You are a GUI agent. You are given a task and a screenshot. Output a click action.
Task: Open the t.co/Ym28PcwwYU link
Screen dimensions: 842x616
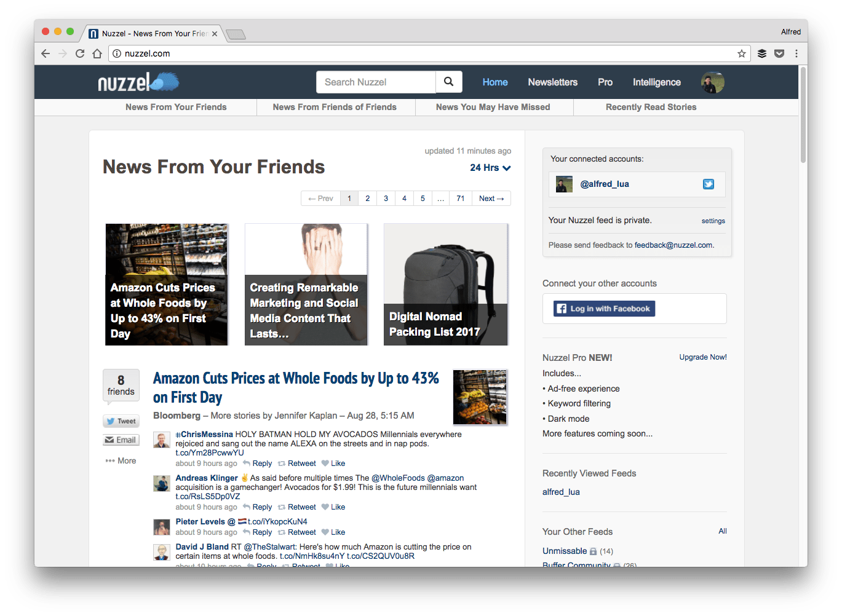tap(210, 452)
